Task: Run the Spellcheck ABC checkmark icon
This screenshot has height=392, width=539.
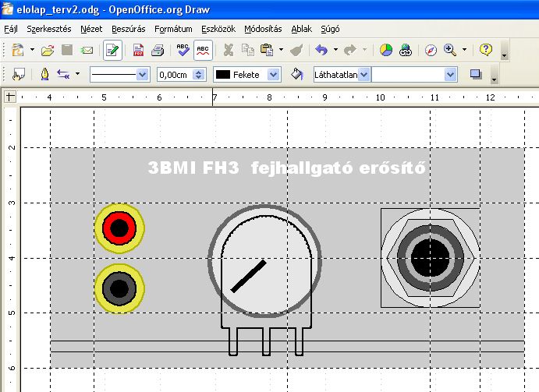Action: [x=183, y=50]
